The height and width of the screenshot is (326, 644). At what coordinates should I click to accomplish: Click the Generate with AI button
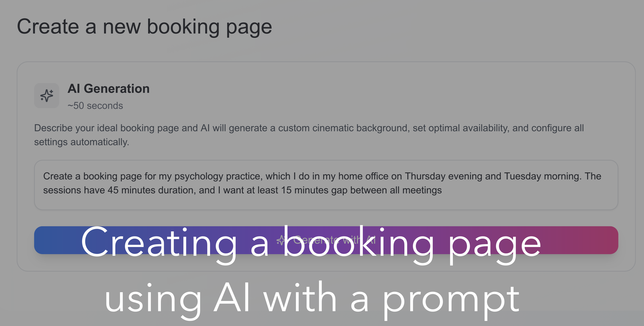[326, 240]
